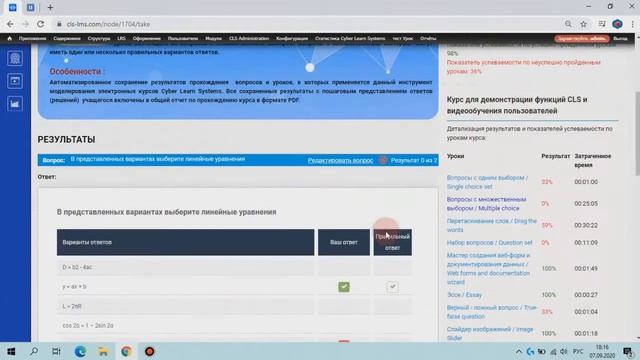This screenshot has width=640, height=360.
Task: Open the browser profile avatar
Action: tap(617, 24)
